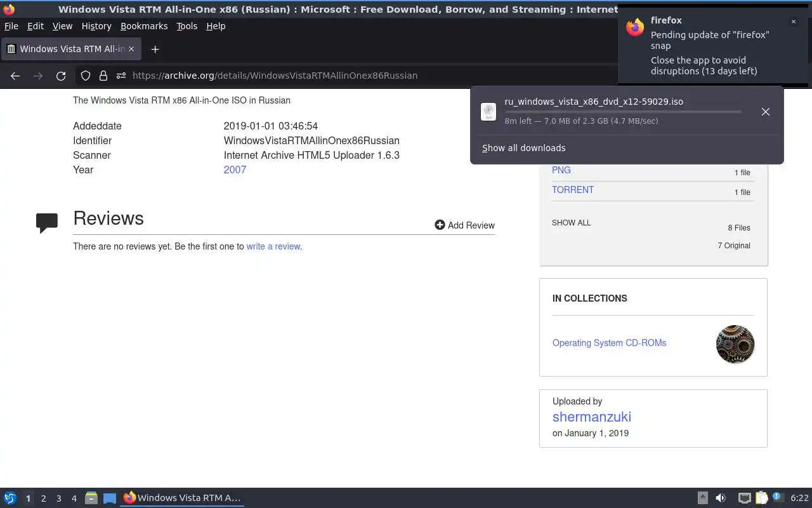
Task: Open uploader shermanzuki profile
Action: click(591, 417)
